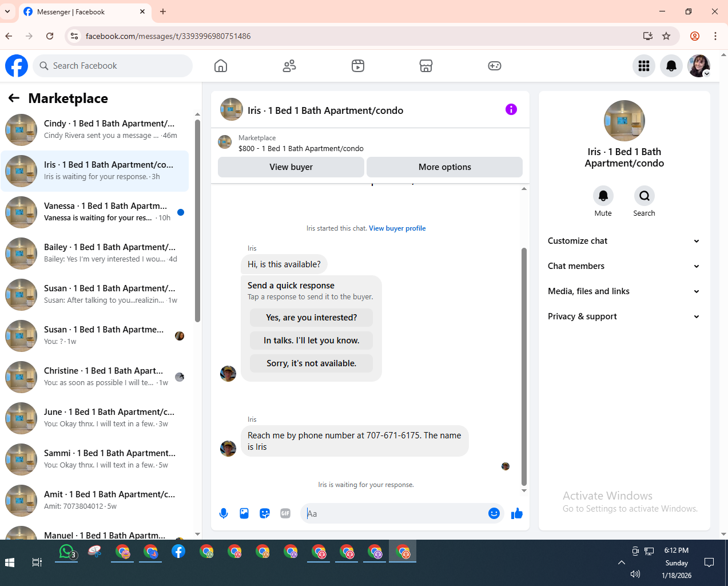
Task: Send quick reply 'In talks. I'll let you know.'
Action: [x=311, y=340]
